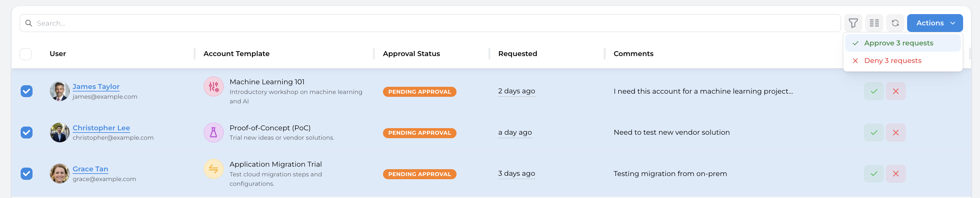Image resolution: width=980 pixels, height=198 pixels.
Task: Approve James Taylor's request with green checkmark
Action: [874, 91]
